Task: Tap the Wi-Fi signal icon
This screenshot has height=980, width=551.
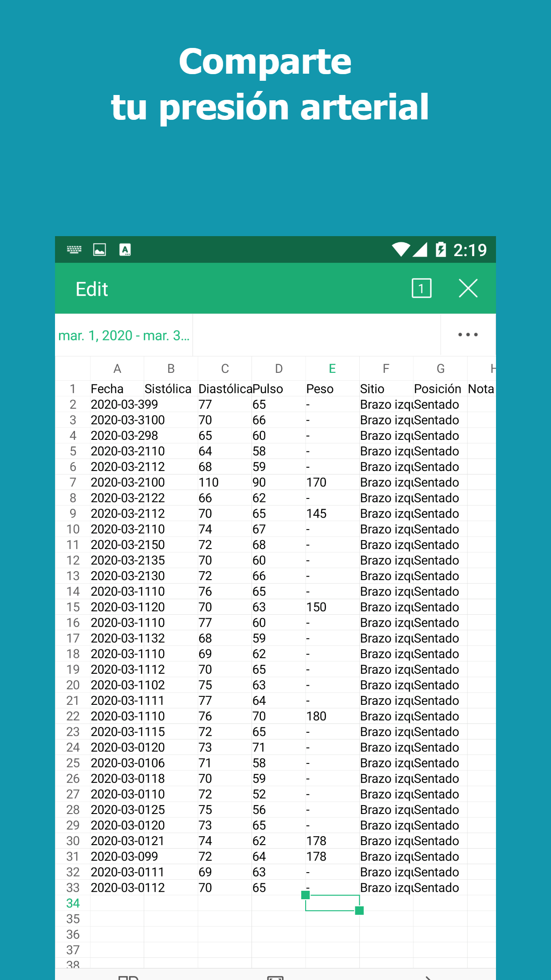Action: [401, 249]
